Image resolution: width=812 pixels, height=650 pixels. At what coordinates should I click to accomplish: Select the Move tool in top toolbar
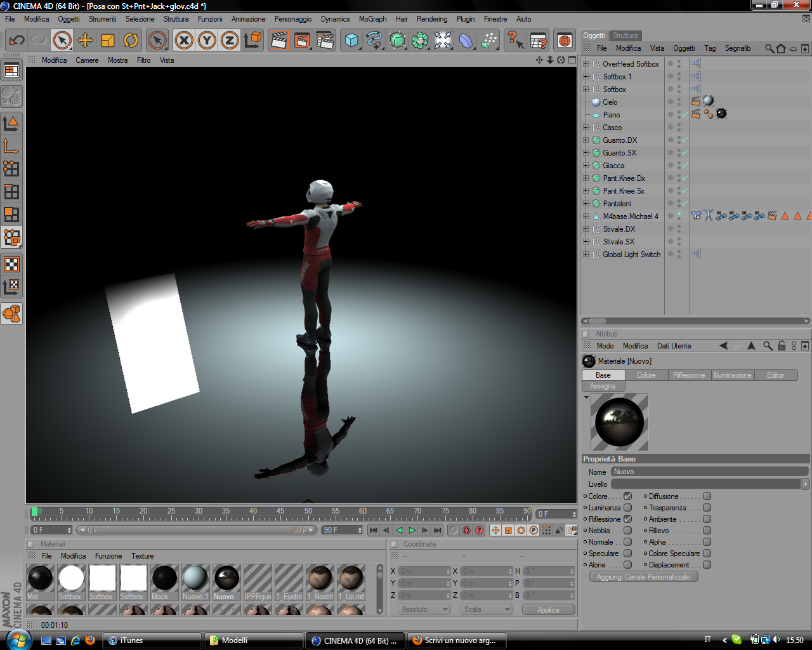[x=85, y=41]
